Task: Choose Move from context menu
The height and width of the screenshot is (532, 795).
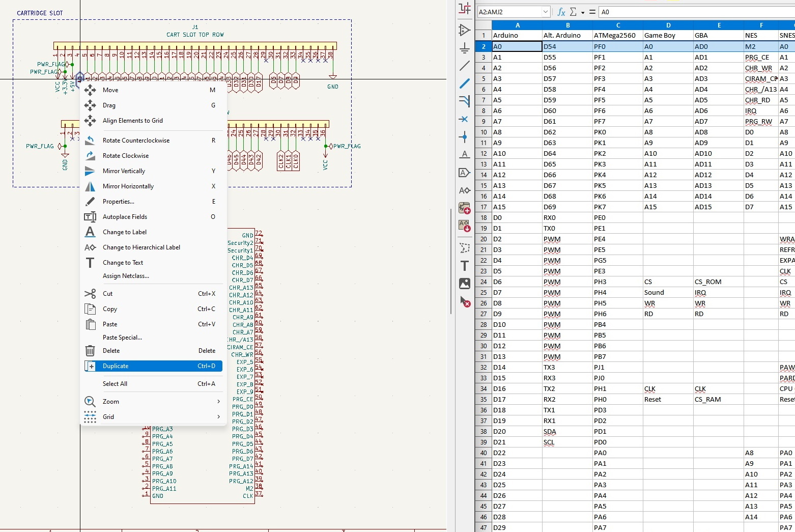Action: coord(153,90)
